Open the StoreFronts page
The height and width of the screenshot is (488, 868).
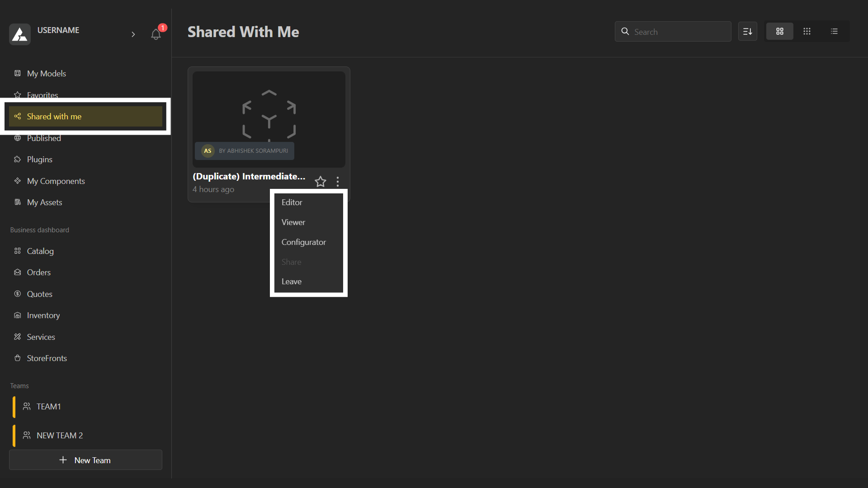[47, 358]
